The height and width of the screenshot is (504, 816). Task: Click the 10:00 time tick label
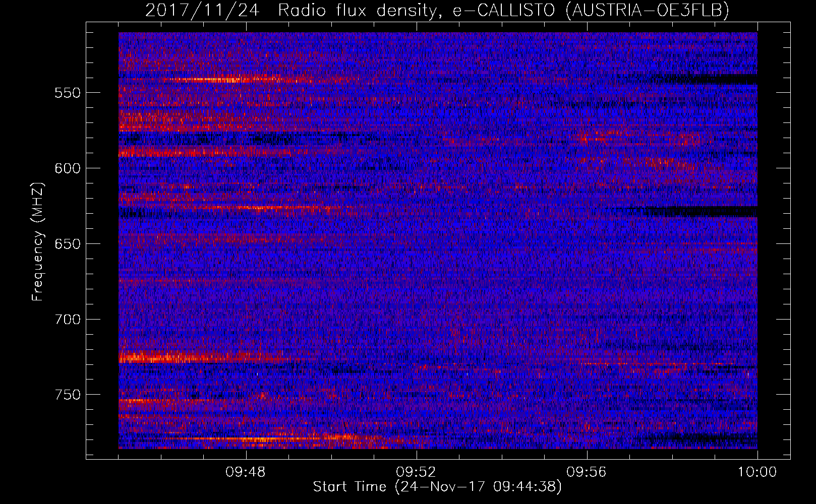coord(757,472)
